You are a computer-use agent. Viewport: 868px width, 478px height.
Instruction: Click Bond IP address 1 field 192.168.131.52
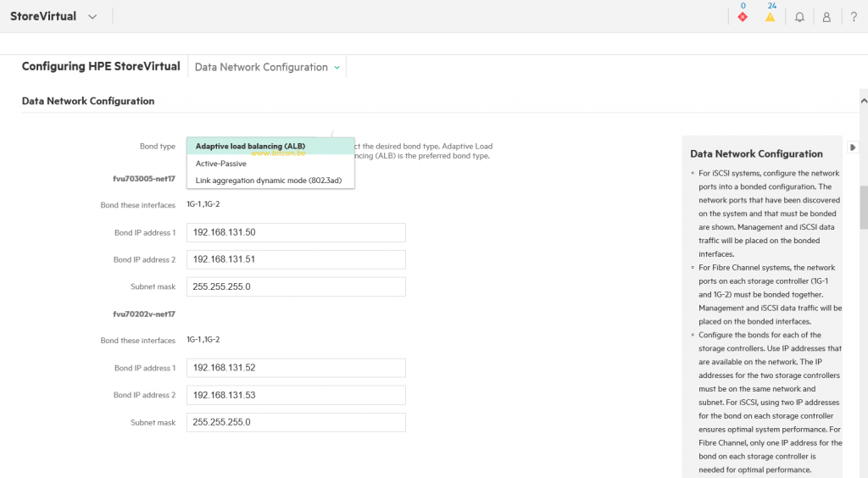pos(296,368)
